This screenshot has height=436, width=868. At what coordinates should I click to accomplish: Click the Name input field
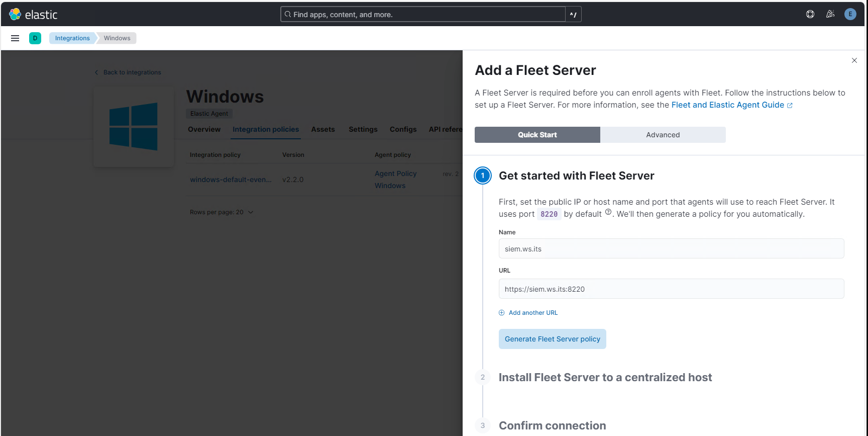pyautogui.click(x=671, y=248)
